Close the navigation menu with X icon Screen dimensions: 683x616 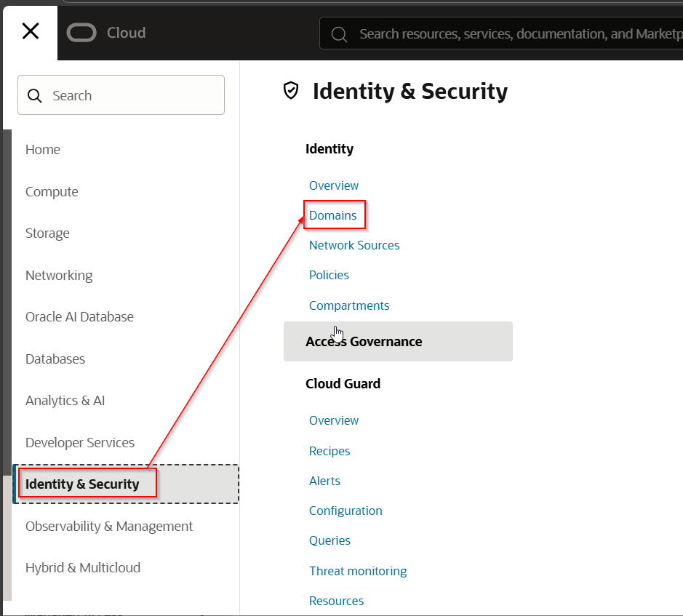(x=31, y=31)
